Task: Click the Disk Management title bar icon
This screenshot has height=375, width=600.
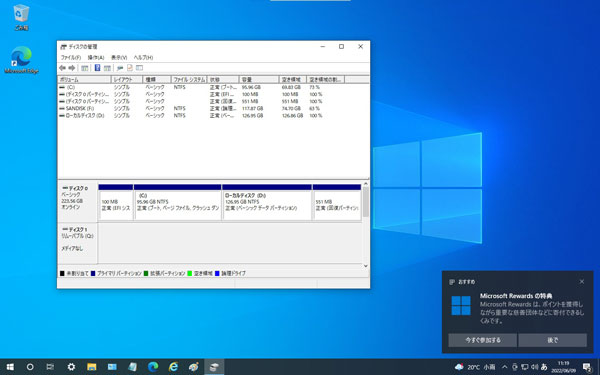Action: [64, 47]
